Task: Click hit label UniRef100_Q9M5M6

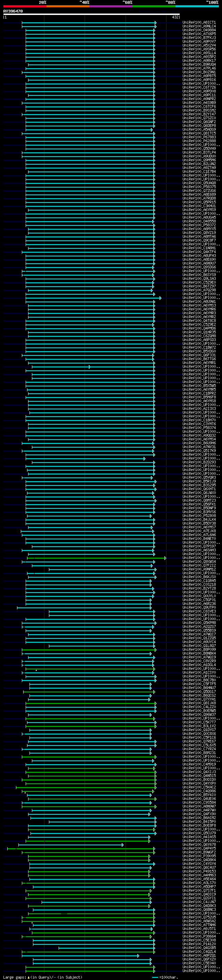Action: point(199,160)
